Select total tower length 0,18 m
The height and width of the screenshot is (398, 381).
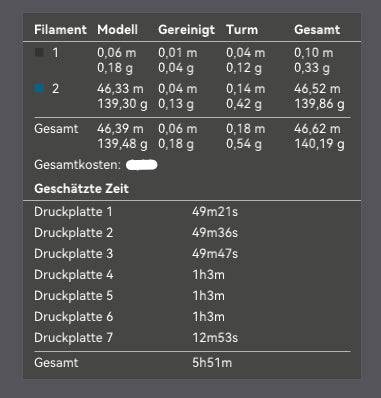coord(246,129)
